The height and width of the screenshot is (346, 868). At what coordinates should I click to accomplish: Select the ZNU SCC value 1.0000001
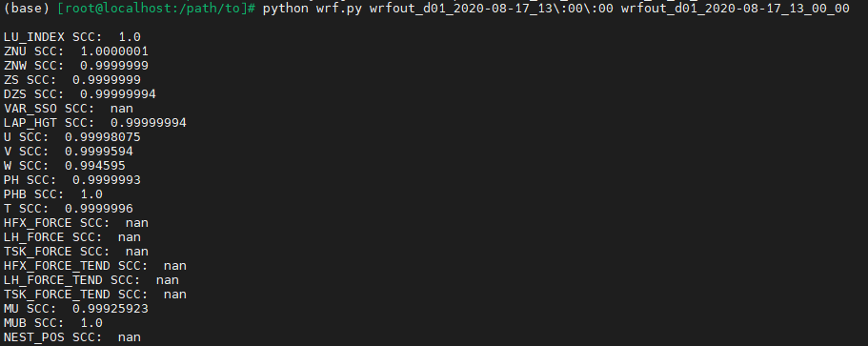[x=114, y=51]
